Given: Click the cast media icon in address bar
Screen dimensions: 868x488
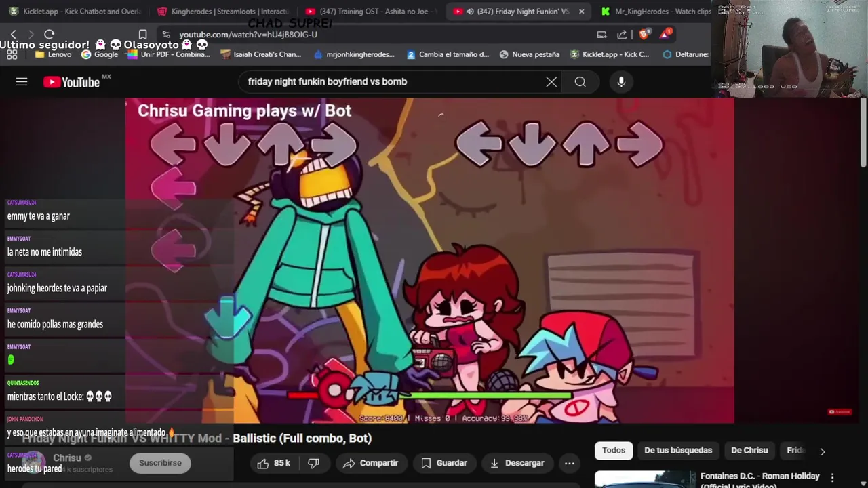Looking at the screenshot, I should pos(601,35).
